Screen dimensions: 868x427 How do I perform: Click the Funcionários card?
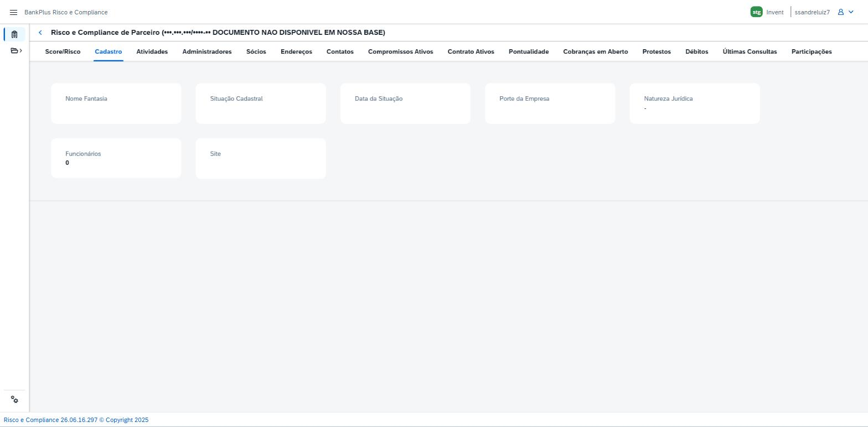(116, 158)
